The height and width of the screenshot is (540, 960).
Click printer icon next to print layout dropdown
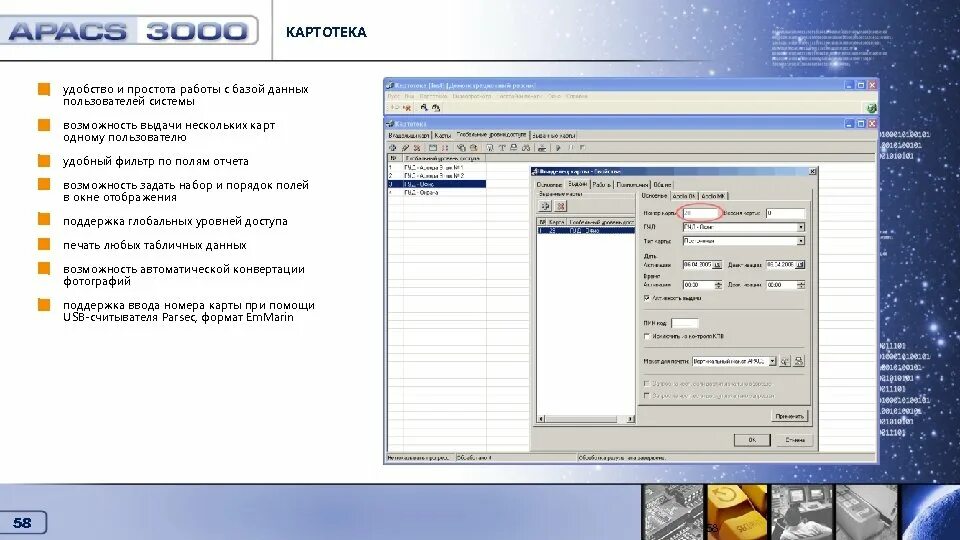(x=798, y=361)
